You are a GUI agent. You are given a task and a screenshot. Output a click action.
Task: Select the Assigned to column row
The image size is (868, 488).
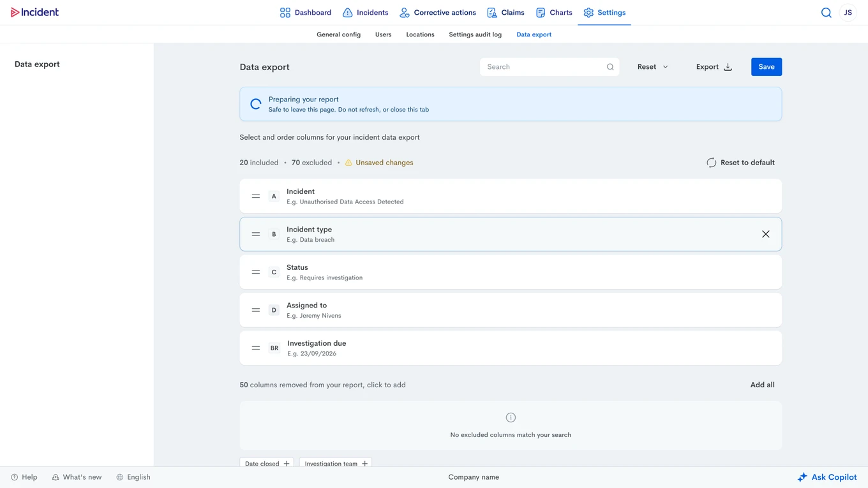point(511,310)
